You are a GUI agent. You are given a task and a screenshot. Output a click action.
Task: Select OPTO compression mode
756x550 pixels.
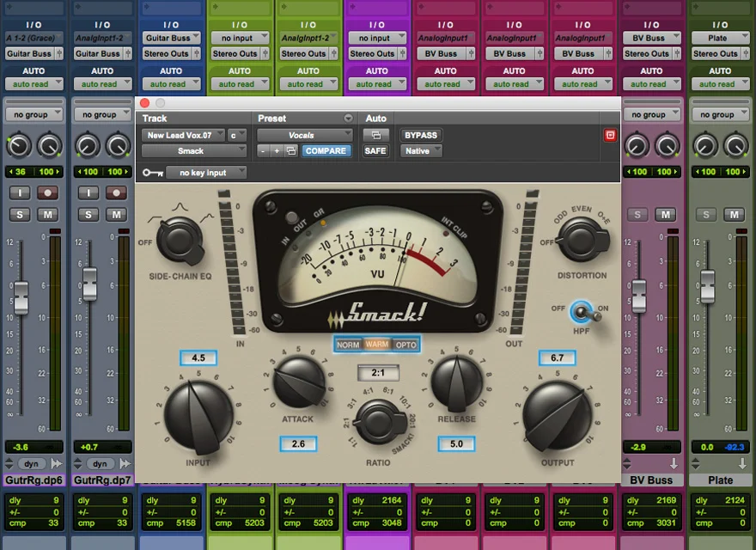click(405, 345)
